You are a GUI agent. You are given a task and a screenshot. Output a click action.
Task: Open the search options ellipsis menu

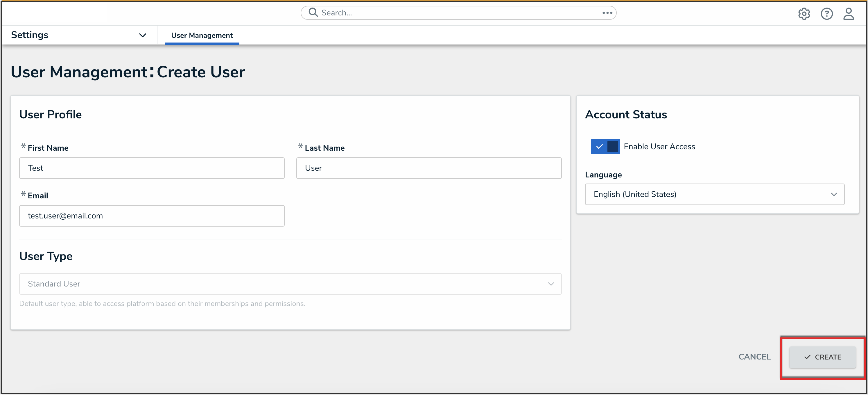click(x=607, y=13)
